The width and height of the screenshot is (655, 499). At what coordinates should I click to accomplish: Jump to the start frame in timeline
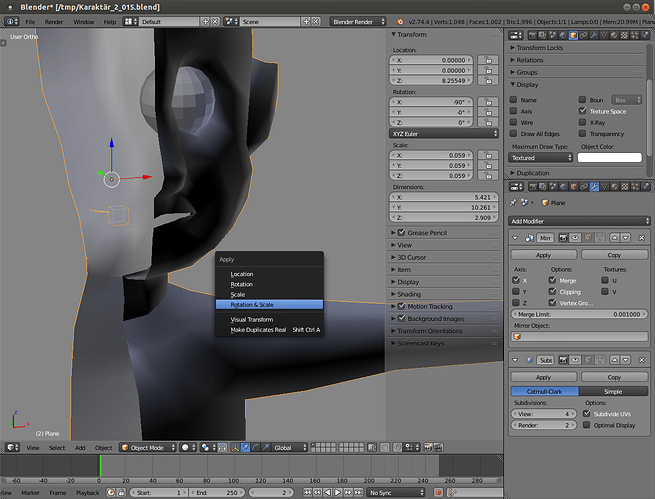[307, 492]
